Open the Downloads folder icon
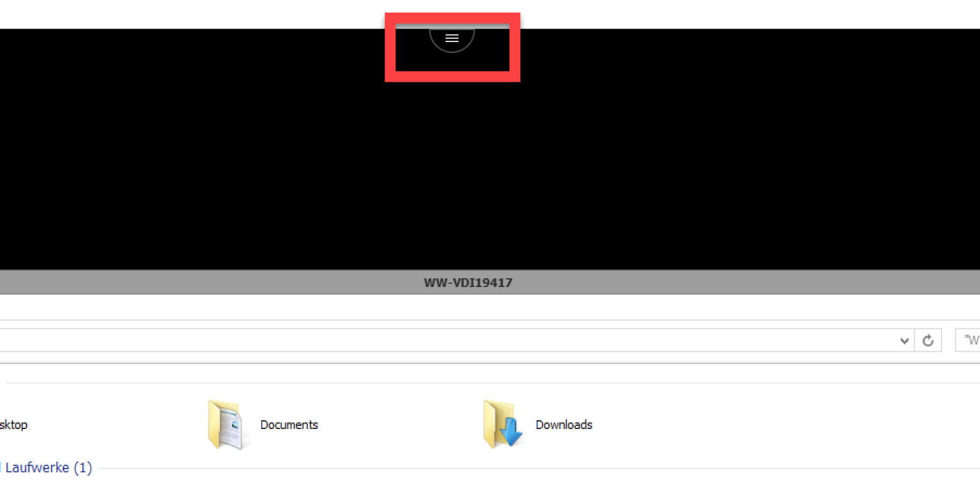 coord(502,425)
